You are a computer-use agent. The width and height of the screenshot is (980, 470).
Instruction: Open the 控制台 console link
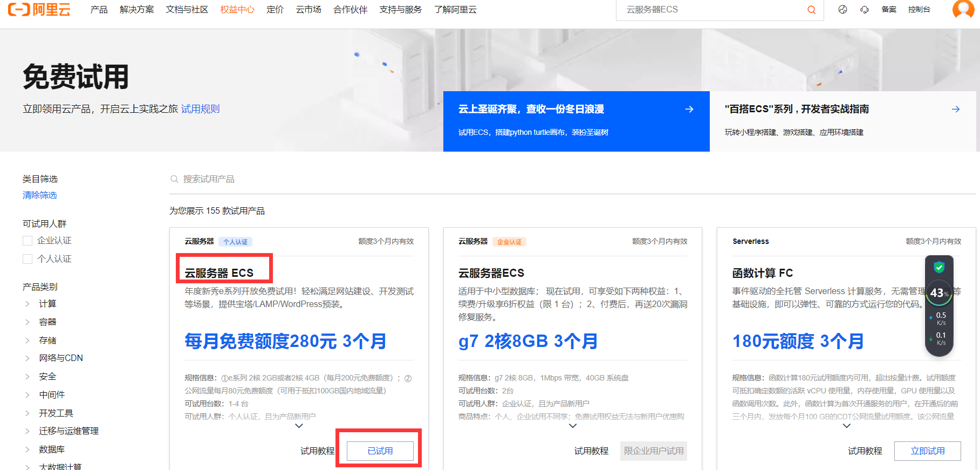click(919, 10)
